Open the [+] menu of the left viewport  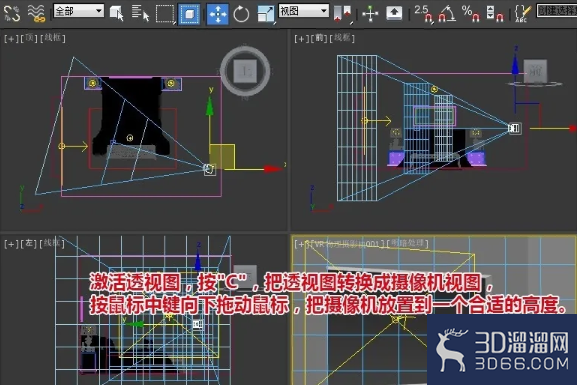click(x=11, y=244)
